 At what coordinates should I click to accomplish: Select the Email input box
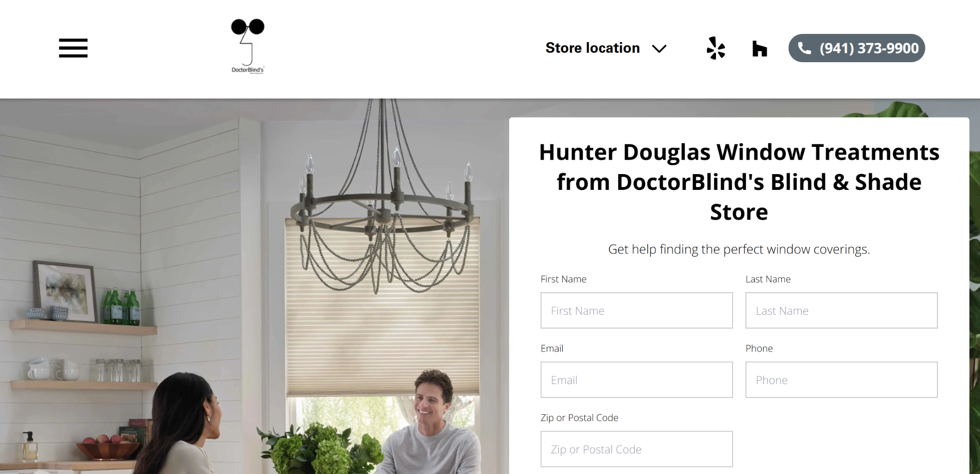click(636, 380)
